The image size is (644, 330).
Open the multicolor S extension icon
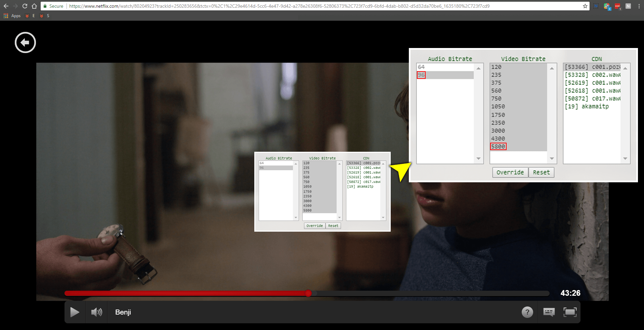click(607, 6)
